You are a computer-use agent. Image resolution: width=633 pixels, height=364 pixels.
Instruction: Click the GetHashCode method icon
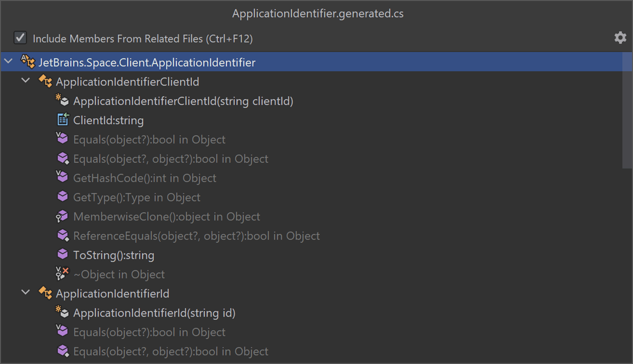tap(62, 178)
